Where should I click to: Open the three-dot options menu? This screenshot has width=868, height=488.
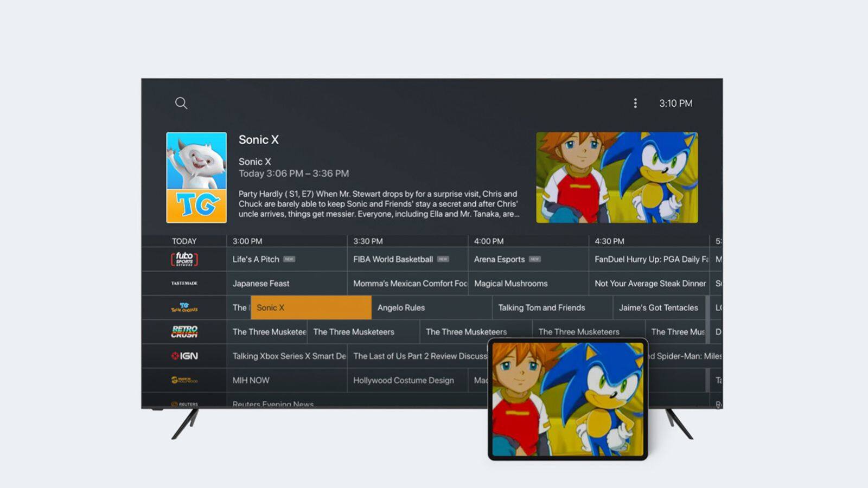pos(635,103)
